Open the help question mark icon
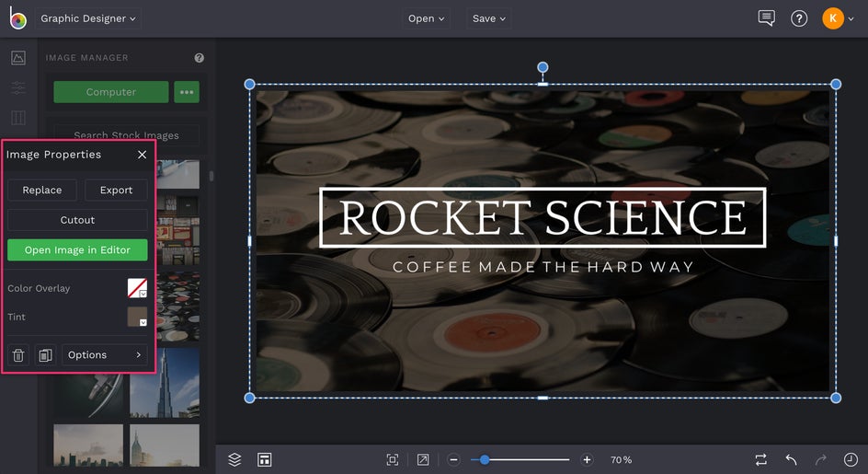The width and height of the screenshot is (868, 474). pyautogui.click(x=799, y=18)
